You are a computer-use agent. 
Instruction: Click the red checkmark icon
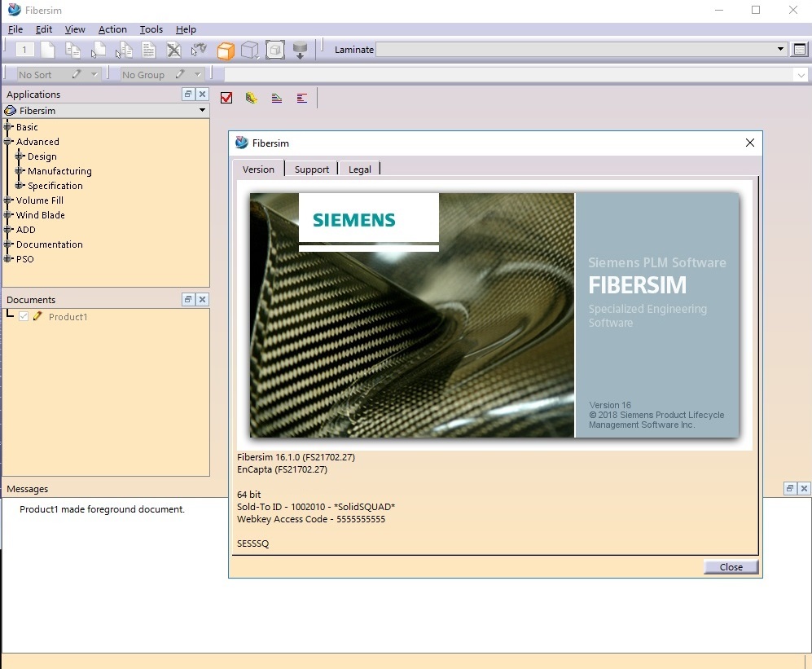click(x=226, y=98)
